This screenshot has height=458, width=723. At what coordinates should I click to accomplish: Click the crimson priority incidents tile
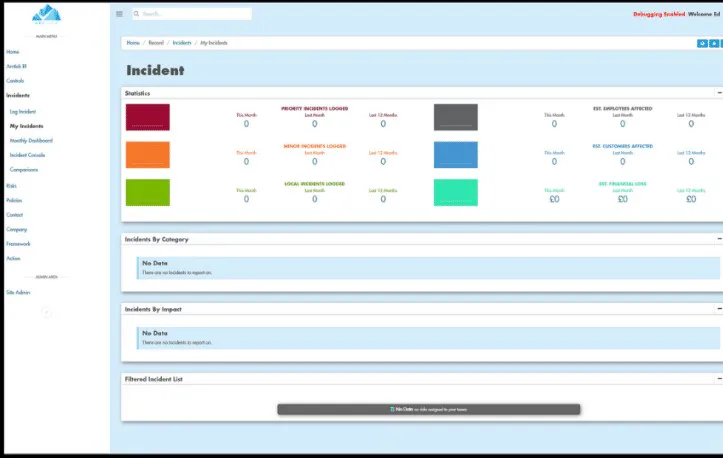tap(148, 117)
